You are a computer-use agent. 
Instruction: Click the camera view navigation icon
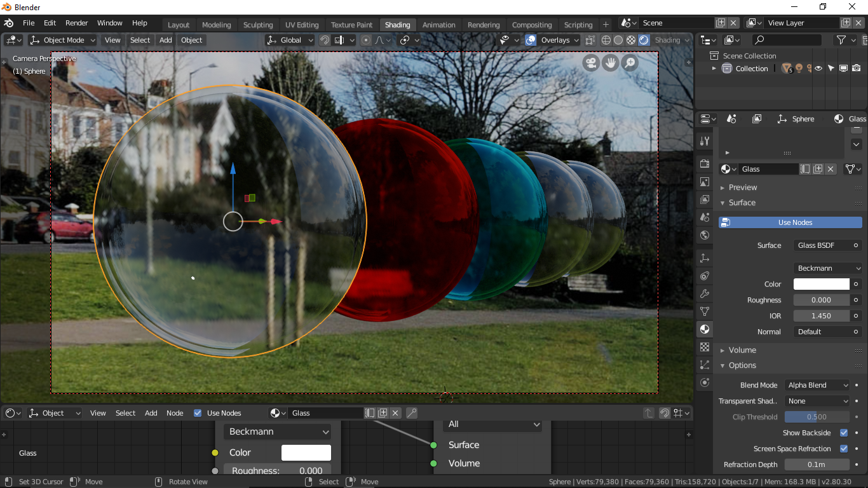(591, 63)
